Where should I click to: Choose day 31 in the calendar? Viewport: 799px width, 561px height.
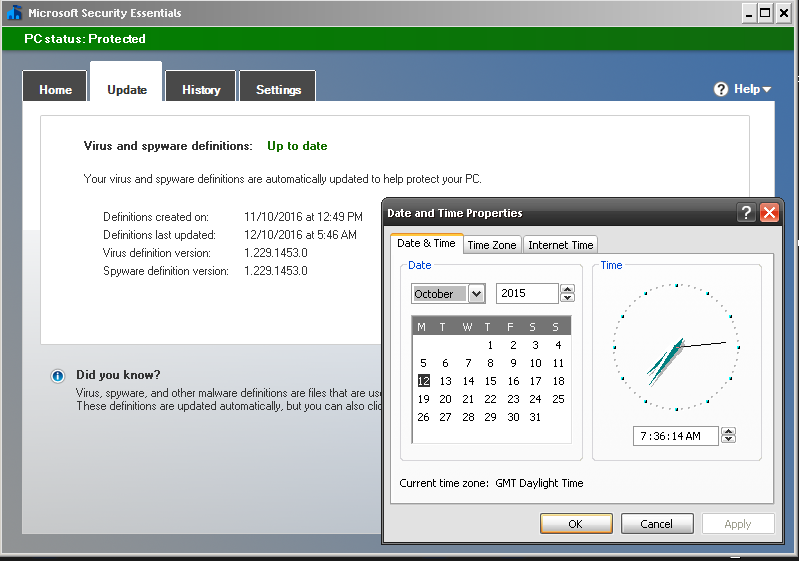coord(535,417)
